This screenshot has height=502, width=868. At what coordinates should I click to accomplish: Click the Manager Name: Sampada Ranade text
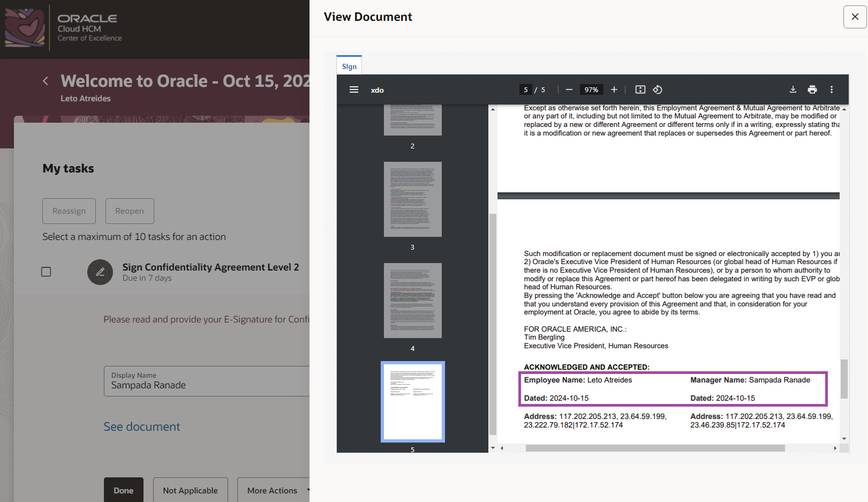pos(750,380)
